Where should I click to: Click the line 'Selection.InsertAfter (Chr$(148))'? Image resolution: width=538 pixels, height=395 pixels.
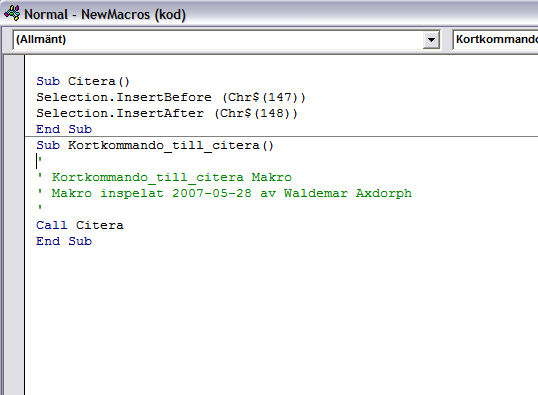point(167,113)
